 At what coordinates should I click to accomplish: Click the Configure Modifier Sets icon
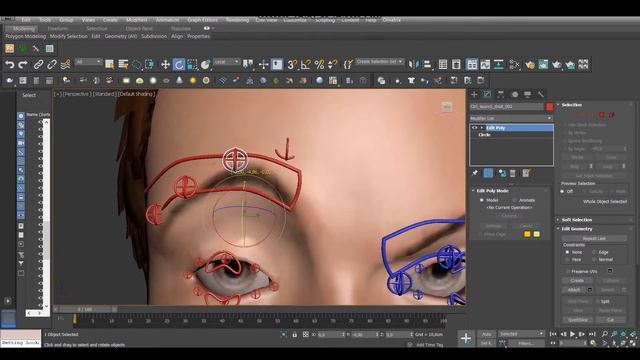coord(526,173)
